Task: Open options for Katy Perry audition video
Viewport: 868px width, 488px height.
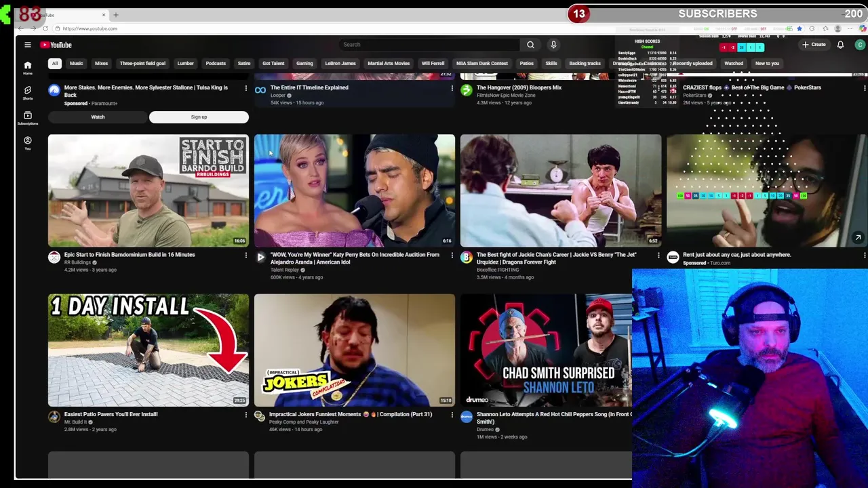Action: pyautogui.click(x=452, y=256)
